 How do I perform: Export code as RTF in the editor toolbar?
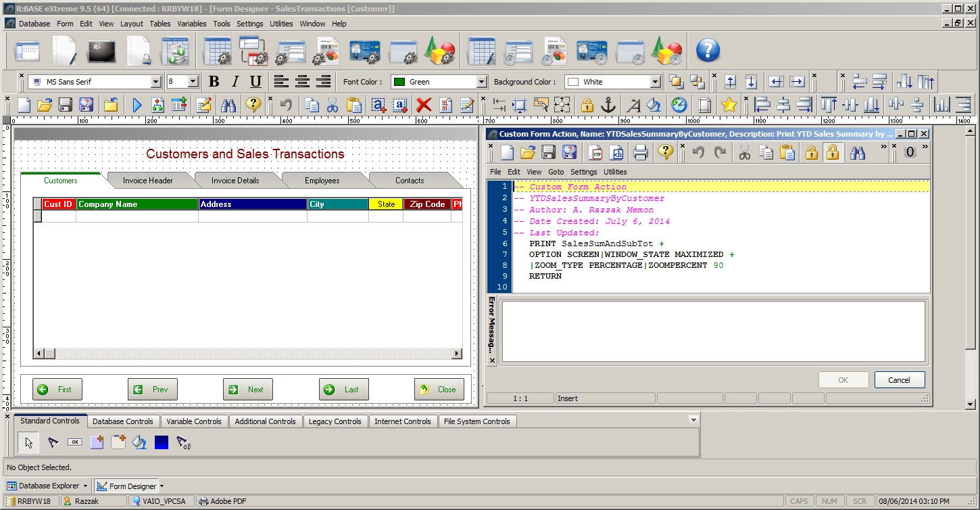pyautogui.click(x=595, y=152)
